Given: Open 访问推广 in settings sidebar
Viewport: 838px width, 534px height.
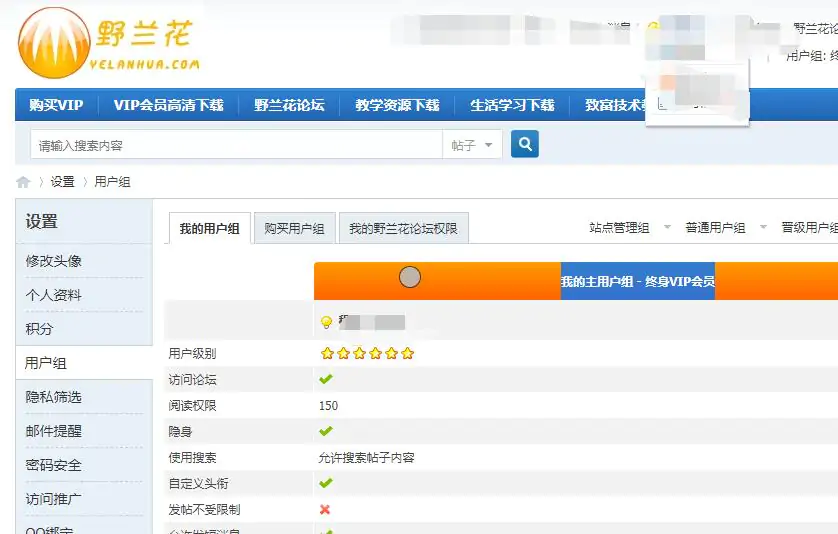Looking at the screenshot, I should [53, 499].
